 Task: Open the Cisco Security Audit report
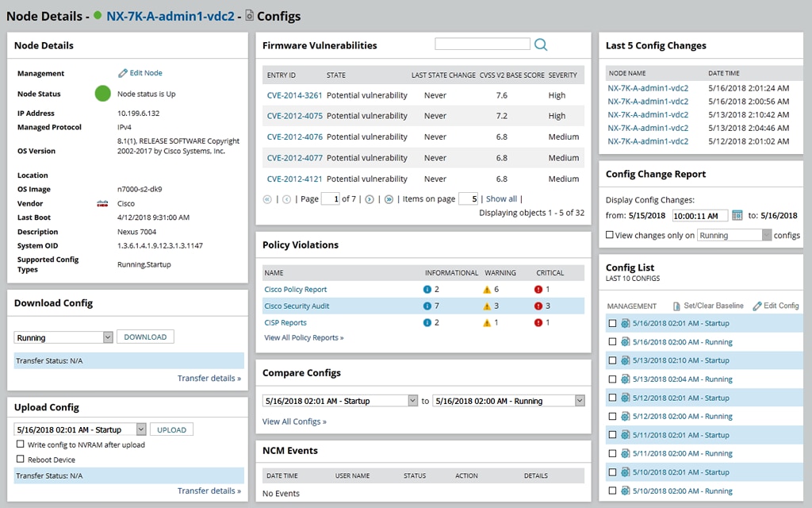click(x=297, y=306)
